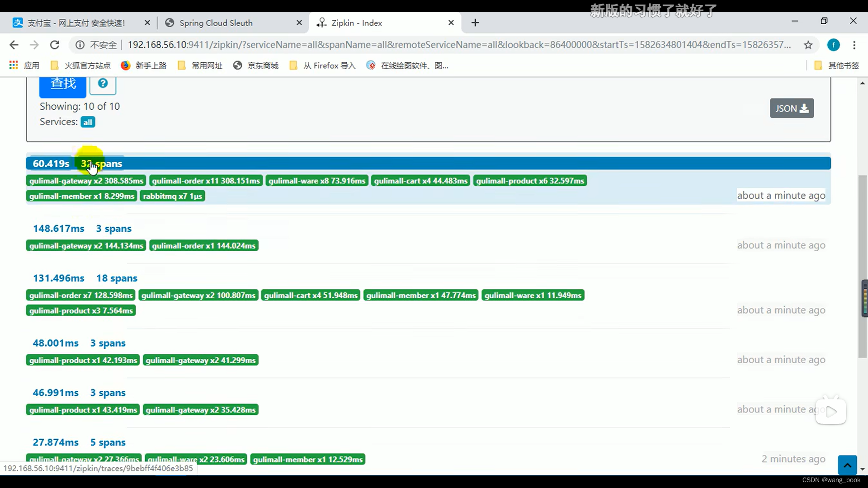Click the gulimall-product x6 32.597ms tag
This screenshot has width=868, height=488.
click(530, 181)
